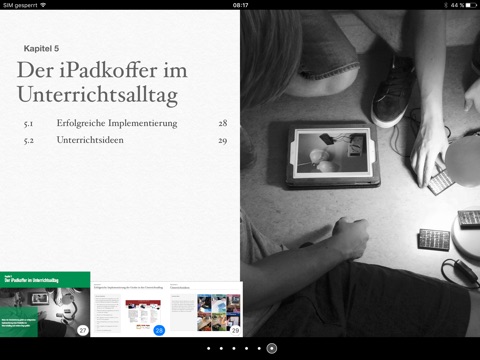Jump to the second chapter dot
480x360 pixels.
221,348
